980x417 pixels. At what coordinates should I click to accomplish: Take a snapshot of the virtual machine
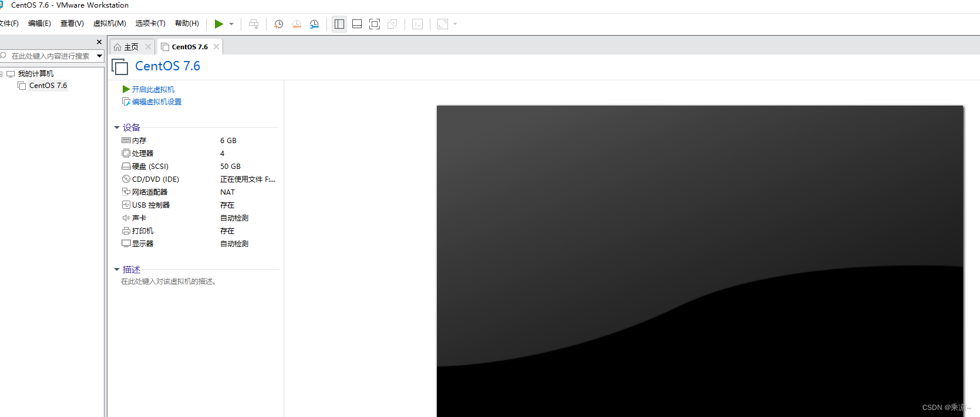coord(279,24)
